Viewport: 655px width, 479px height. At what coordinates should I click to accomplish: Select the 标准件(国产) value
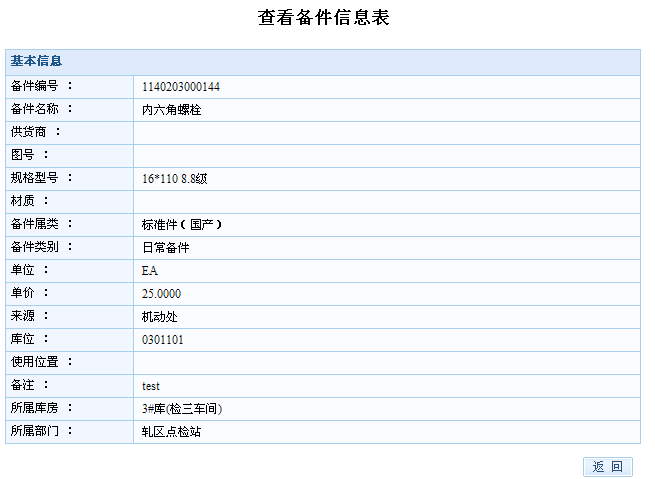click(x=182, y=225)
